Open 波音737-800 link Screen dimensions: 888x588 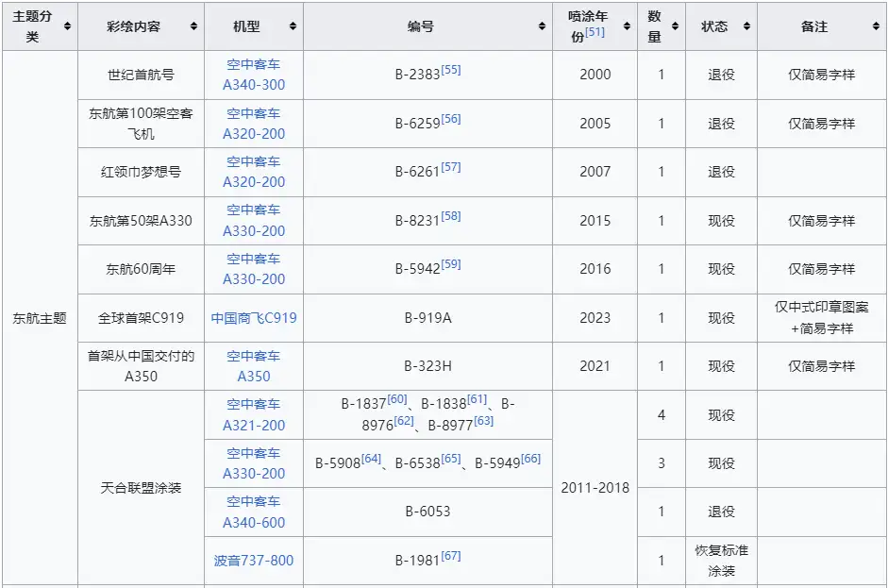point(254,561)
